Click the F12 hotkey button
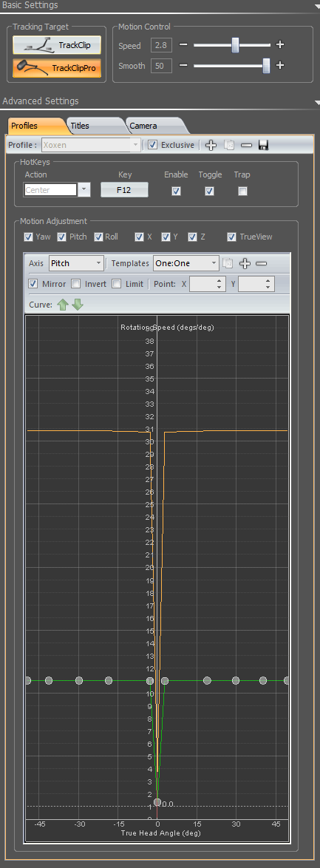The image size is (320, 868). 125,190
